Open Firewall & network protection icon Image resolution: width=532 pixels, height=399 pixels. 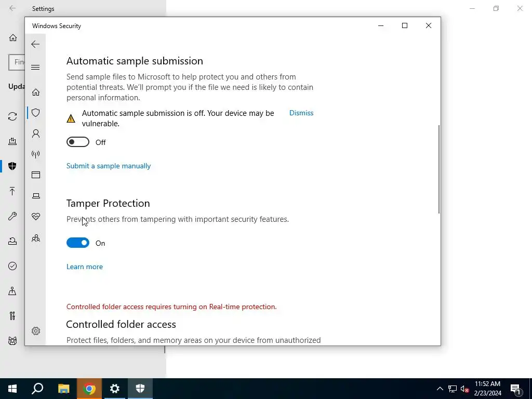coord(36,154)
